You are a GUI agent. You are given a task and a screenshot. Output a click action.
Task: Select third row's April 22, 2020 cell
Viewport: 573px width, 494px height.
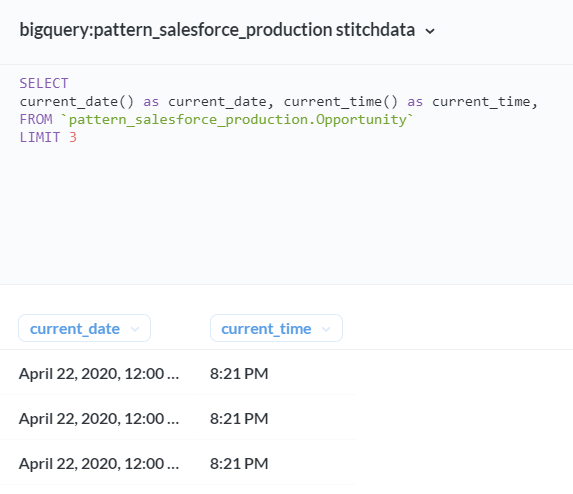click(99, 463)
